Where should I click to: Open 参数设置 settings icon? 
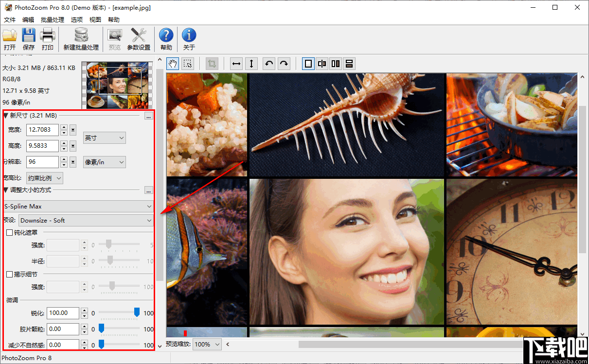click(x=139, y=39)
